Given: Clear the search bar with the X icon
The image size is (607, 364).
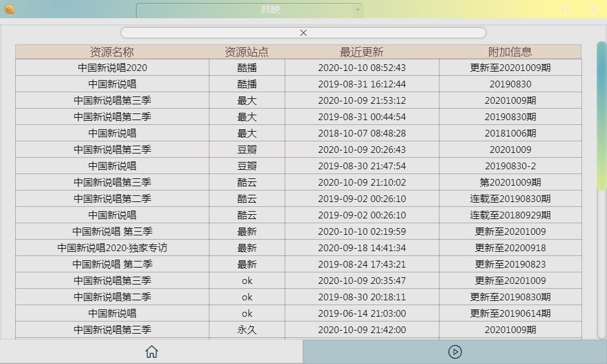Looking at the screenshot, I should pos(303,33).
